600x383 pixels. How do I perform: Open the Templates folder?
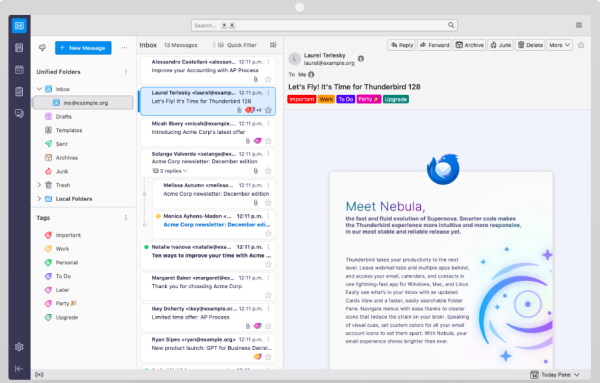pyautogui.click(x=69, y=130)
